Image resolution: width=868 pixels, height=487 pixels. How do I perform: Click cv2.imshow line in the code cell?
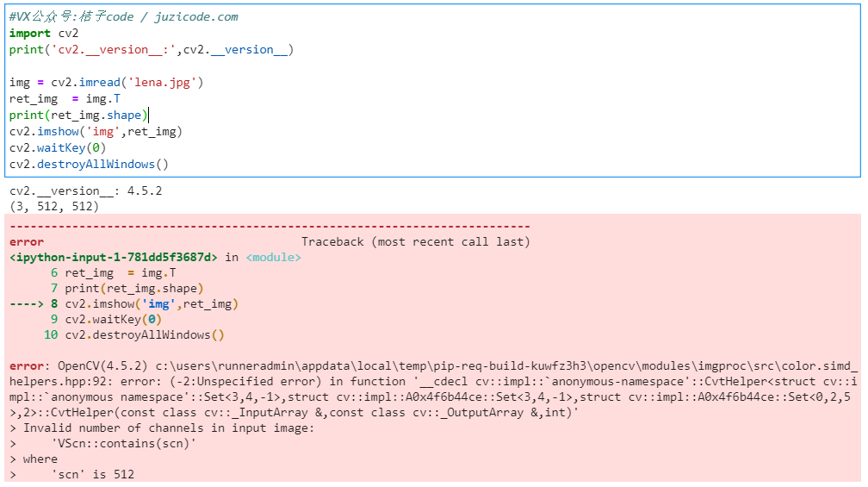[x=96, y=131]
